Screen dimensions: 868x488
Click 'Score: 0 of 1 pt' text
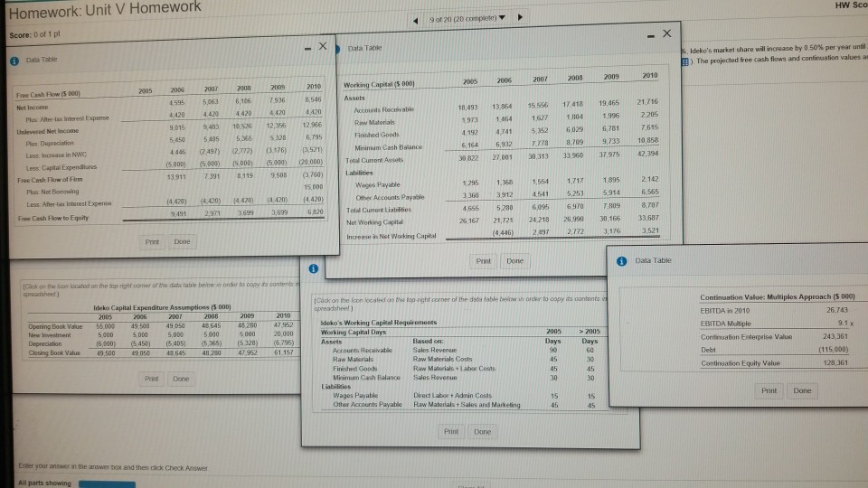(35, 35)
